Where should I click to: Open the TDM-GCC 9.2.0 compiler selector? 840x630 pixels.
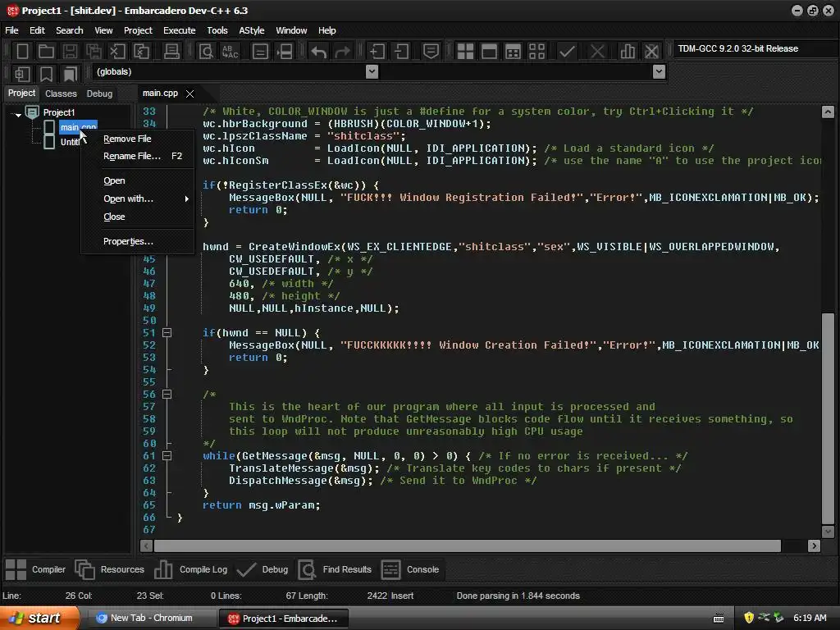click(754, 48)
